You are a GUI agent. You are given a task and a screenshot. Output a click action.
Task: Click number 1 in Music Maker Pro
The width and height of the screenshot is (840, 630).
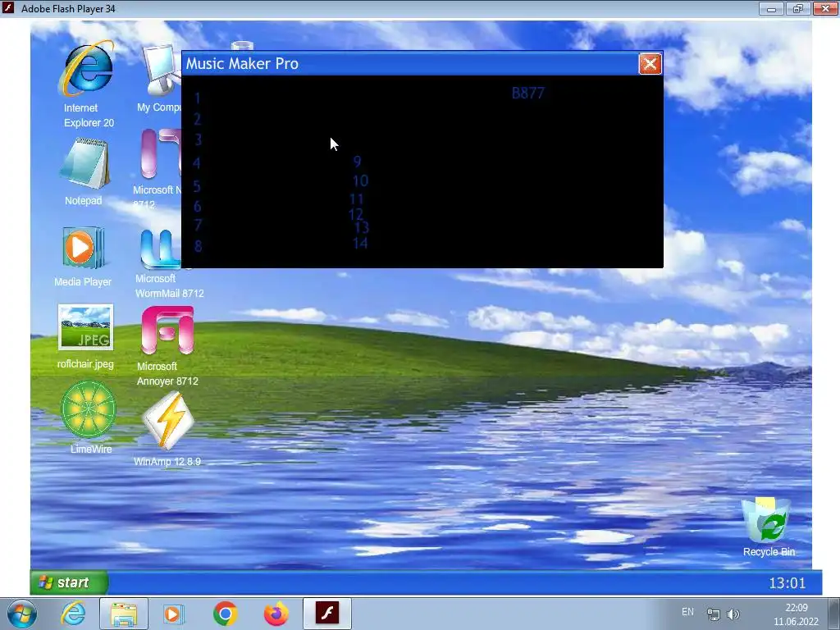point(197,98)
